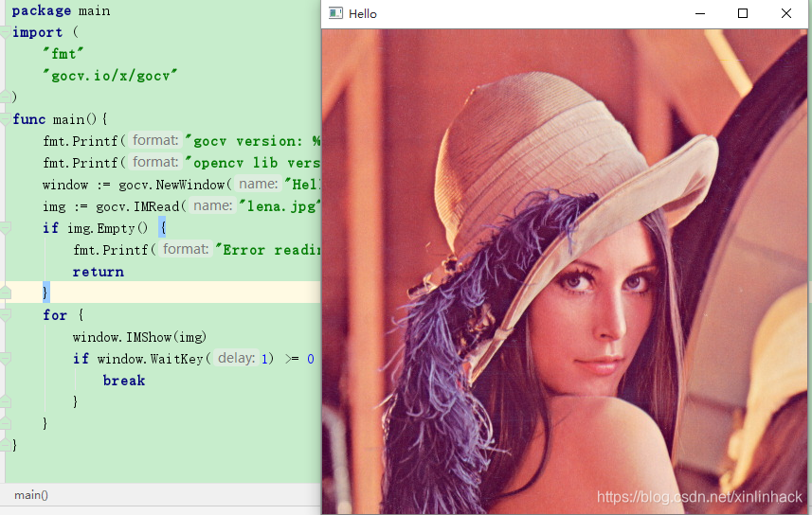Collapse the import block fold marker
Screen dimensions: 812x515
tap(5, 32)
